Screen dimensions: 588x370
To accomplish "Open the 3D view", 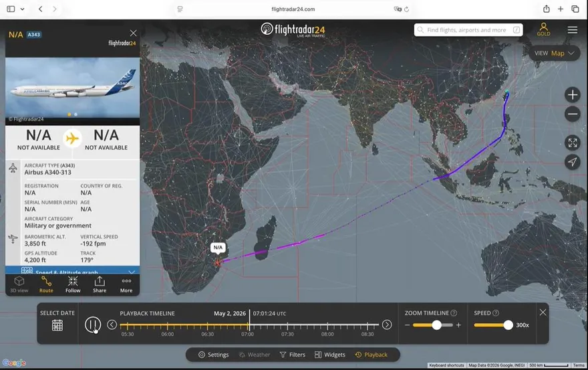I will pyautogui.click(x=19, y=284).
